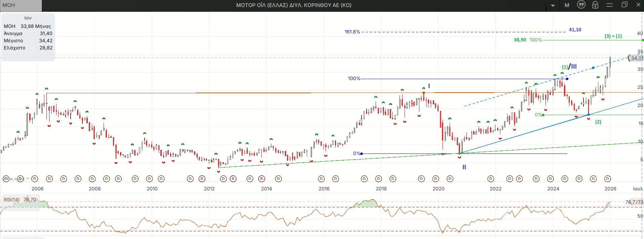Image resolution: width=644 pixels, height=239 pixels.
Task: Click the dividend D marker just after 2020
Action: point(450,179)
